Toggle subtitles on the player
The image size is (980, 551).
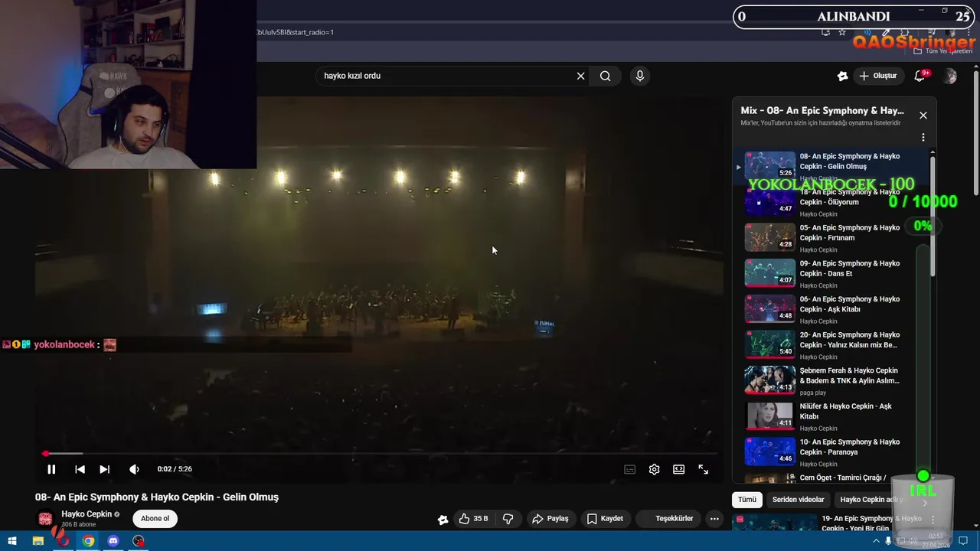click(629, 469)
